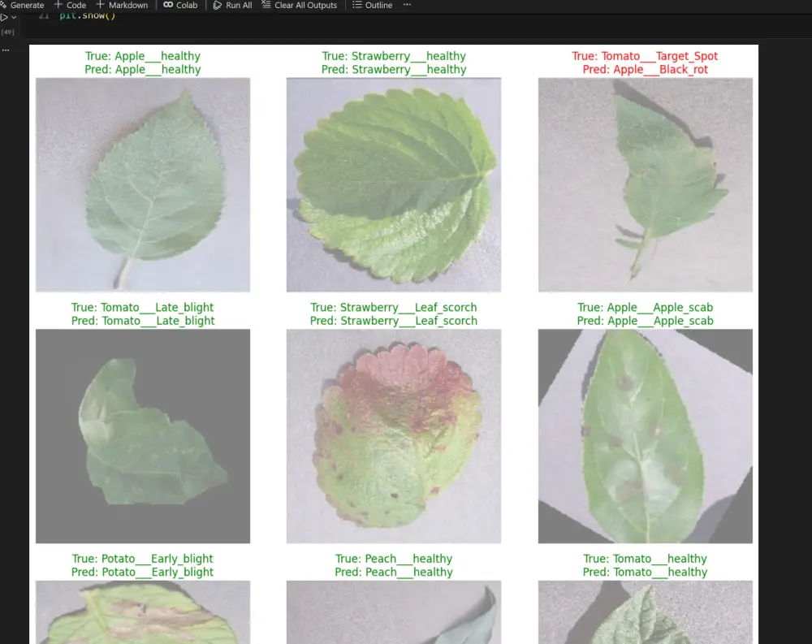This screenshot has width=812, height=644.
Task: Open the notebook Outline
Action: coord(373,5)
